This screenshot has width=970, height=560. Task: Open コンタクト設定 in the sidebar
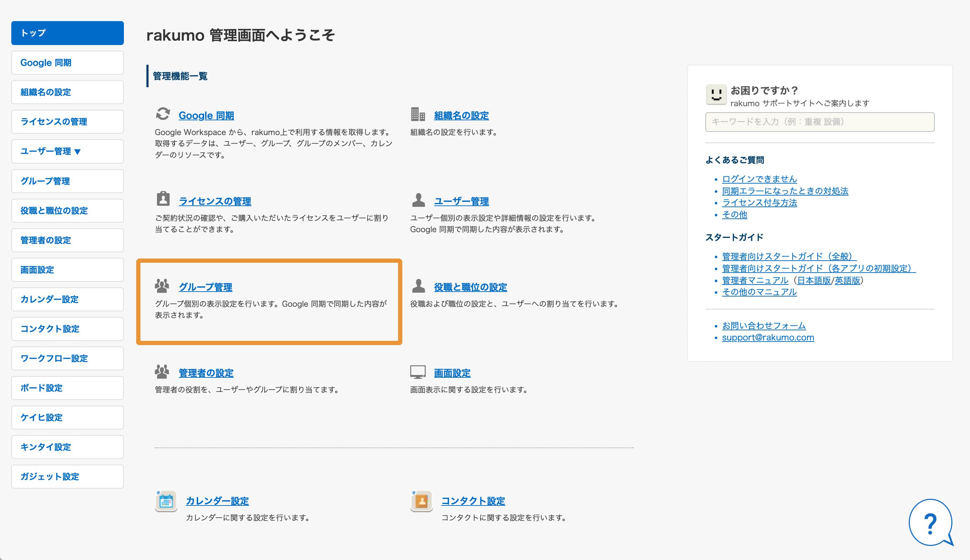pos(67,329)
